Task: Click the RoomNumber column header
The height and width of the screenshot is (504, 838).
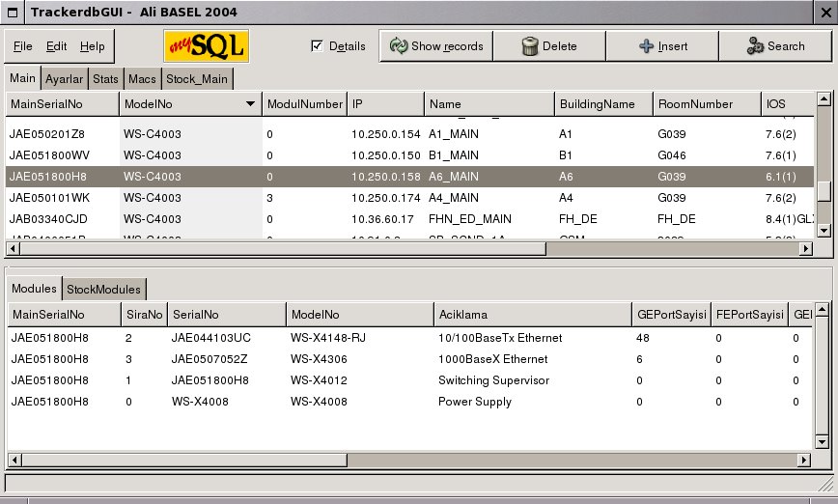Action: tap(707, 104)
